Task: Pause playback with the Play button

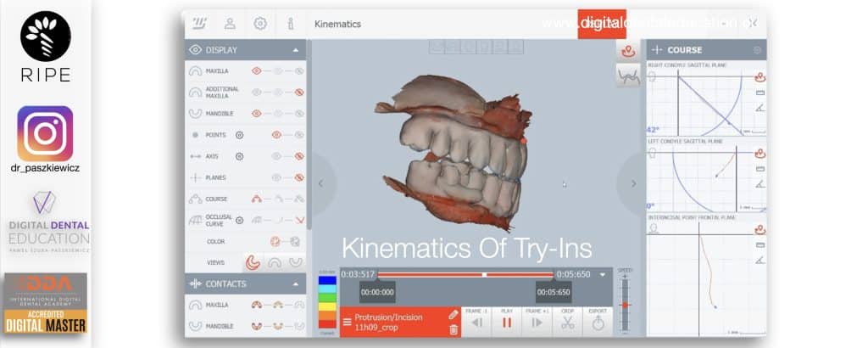Action: [508, 323]
